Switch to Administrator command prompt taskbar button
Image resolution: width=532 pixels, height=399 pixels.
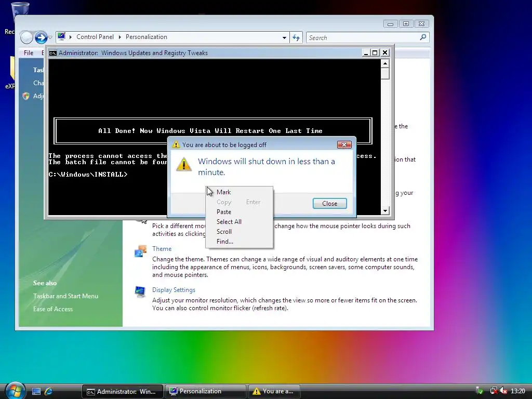(123, 392)
